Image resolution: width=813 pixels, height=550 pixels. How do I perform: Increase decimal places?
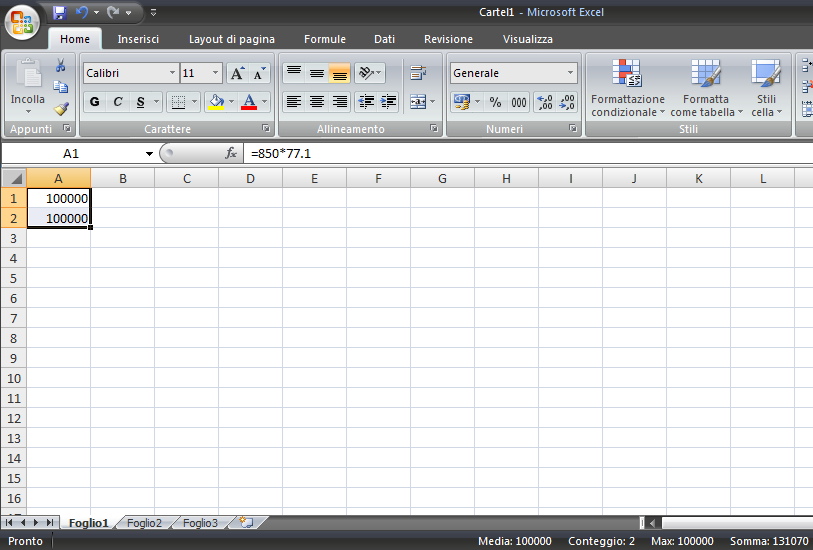544,102
